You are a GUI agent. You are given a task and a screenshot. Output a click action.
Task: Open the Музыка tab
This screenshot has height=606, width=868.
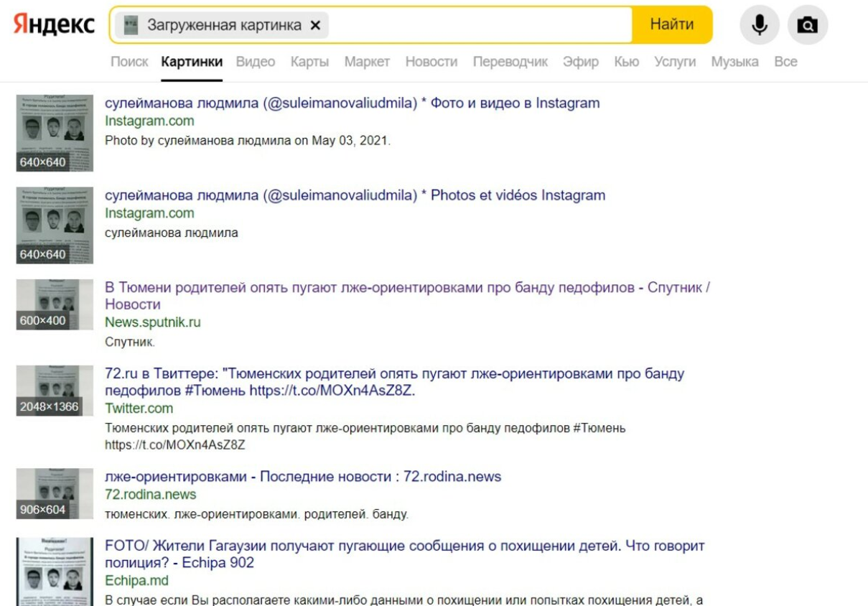(734, 62)
